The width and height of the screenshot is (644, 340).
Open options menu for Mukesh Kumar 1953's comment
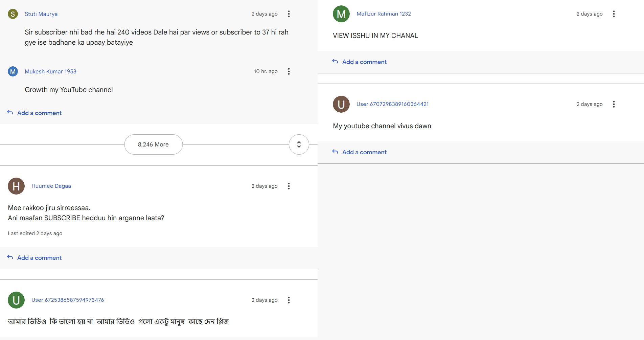[x=289, y=71]
